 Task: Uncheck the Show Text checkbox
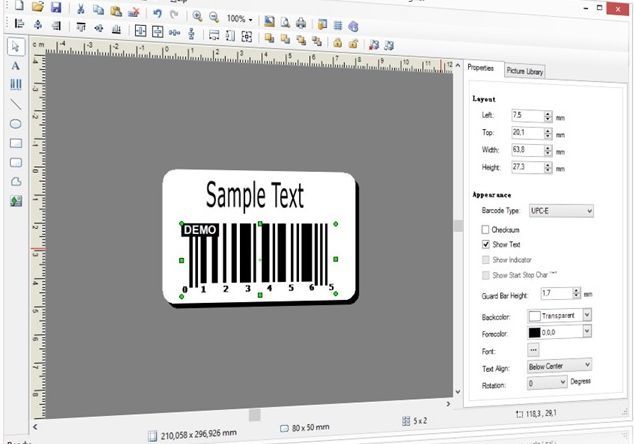tap(486, 244)
